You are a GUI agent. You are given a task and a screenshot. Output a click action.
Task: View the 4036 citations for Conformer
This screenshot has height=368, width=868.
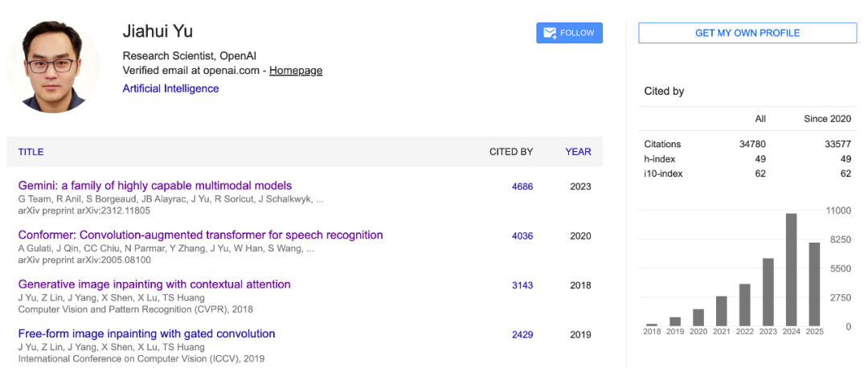522,236
